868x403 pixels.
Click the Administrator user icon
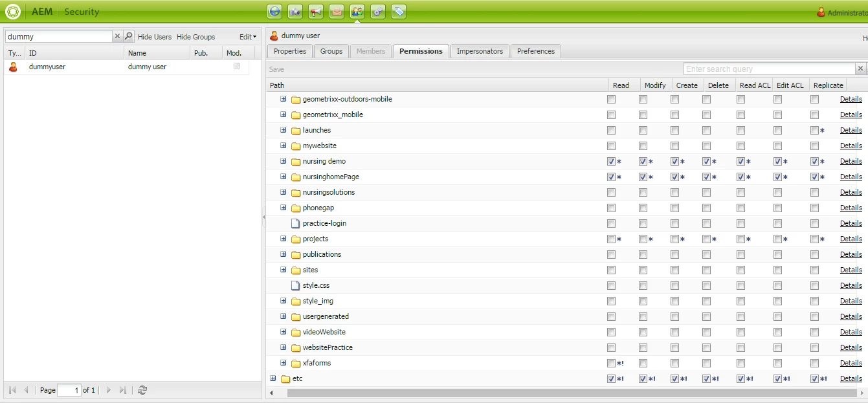tap(821, 12)
